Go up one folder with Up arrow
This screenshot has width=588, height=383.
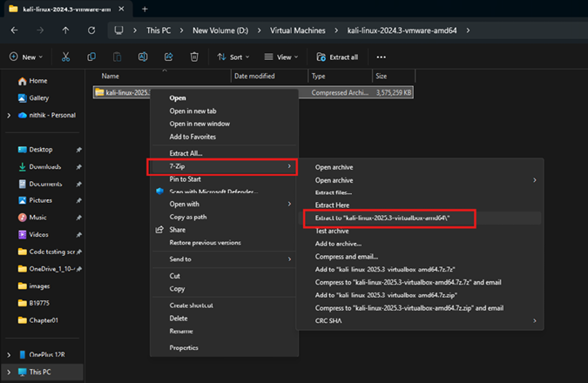[66, 30]
